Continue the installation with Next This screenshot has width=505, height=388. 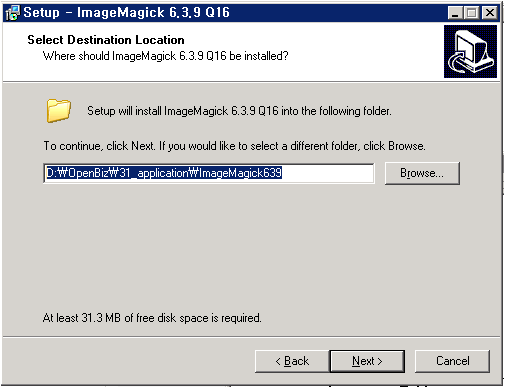point(367,361)
